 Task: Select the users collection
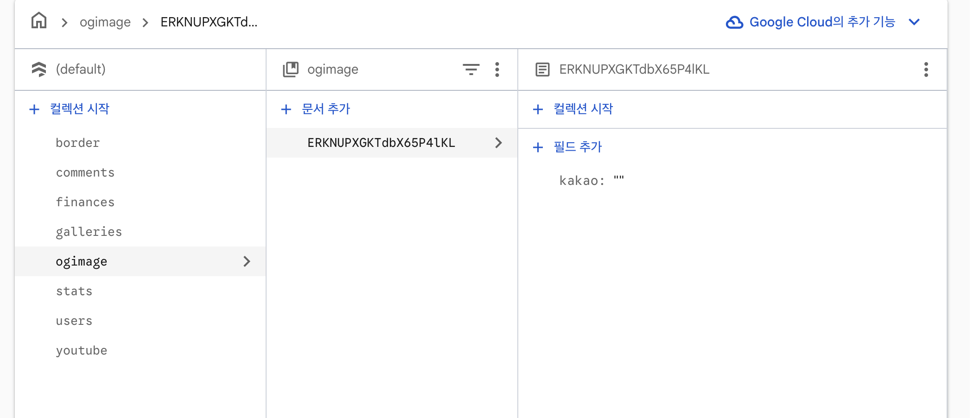pos(74,321)
